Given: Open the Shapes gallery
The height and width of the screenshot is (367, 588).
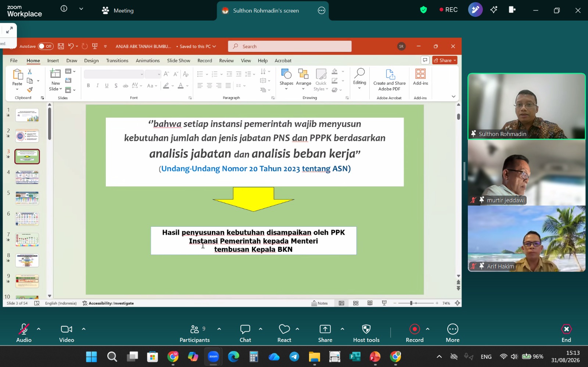Looking at the screenshot, I should (x=286, y=79).
